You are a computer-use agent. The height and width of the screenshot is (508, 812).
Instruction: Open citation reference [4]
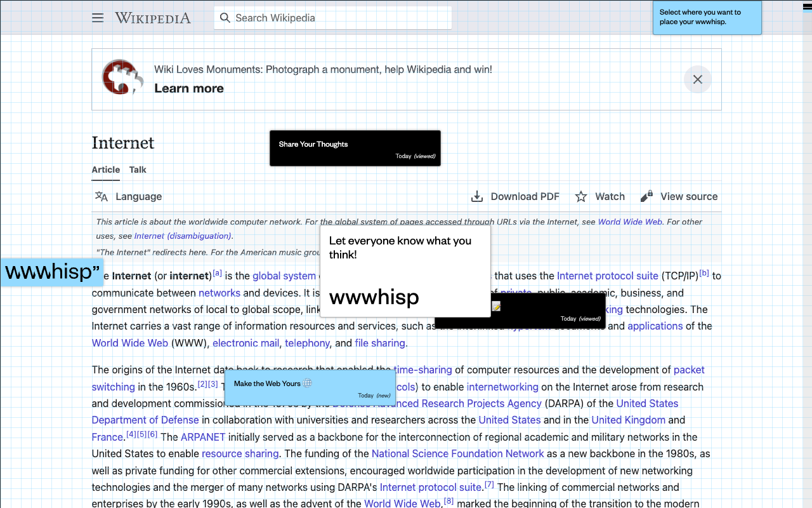point(131,434)
